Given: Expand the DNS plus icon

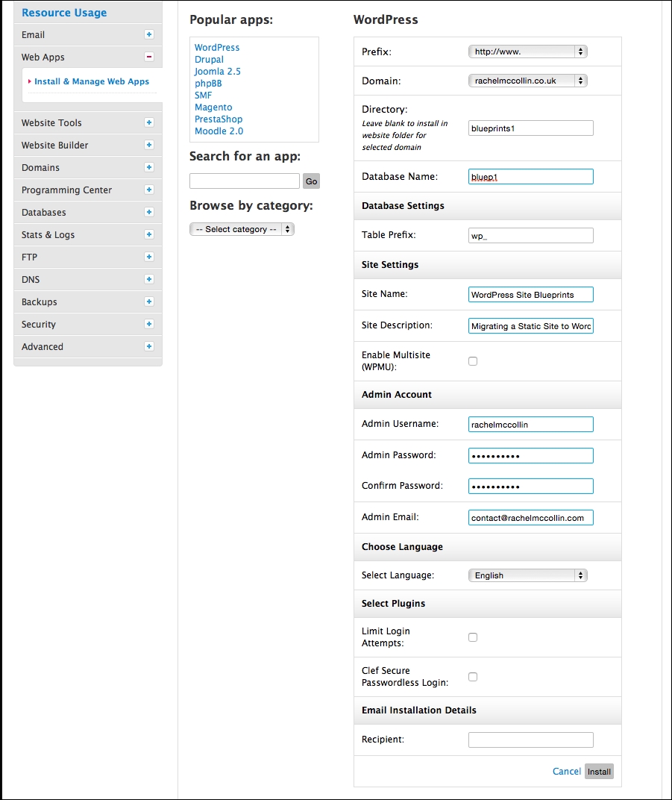Looking at the screenshot, I should pos(149,280).
